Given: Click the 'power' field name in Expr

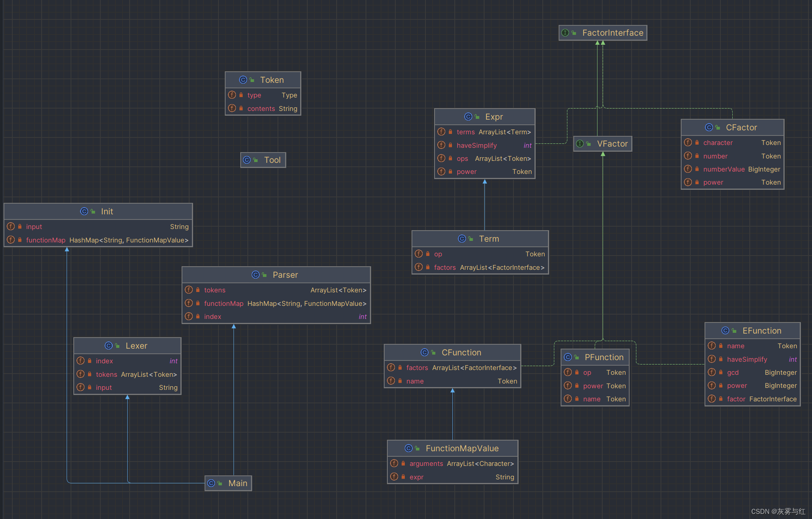Looking at the screenshot, I should (x=467, y=172).
